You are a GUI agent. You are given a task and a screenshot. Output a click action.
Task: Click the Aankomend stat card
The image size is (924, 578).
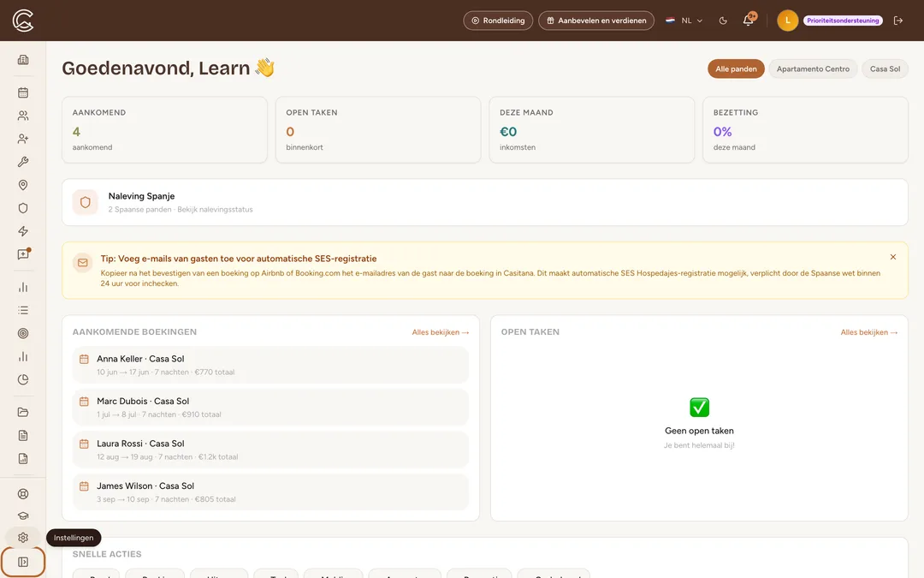click(164, 130)
